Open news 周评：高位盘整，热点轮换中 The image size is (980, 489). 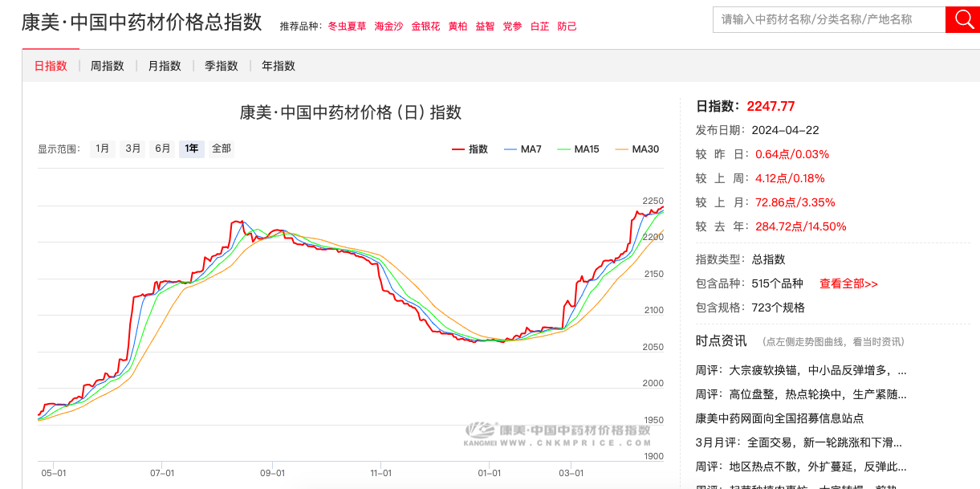pyautogui.click(x=801, y=395)
